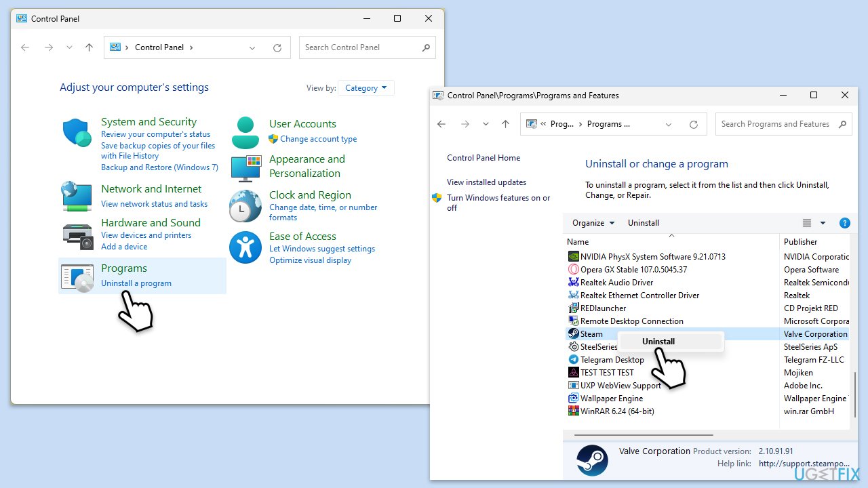
Task: Click search magnifier in Control Panel search box
Action: [426, 47]
